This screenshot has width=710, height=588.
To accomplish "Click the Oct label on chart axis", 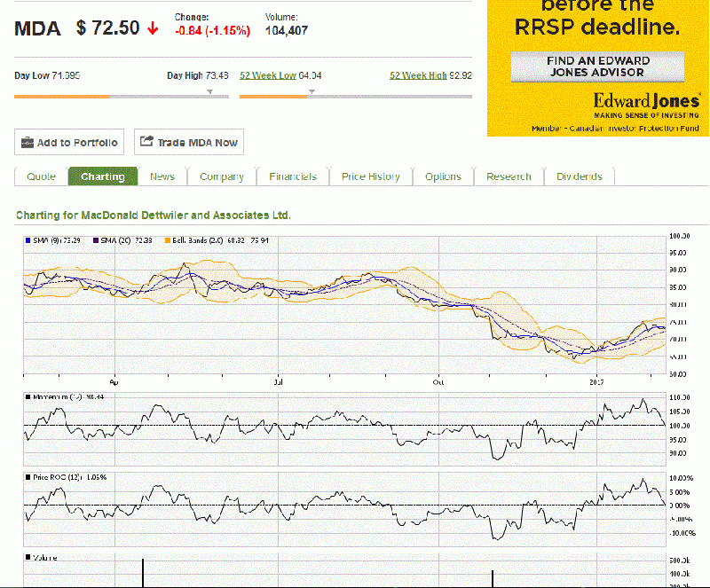I will pyautogui.click(x=438, y=382).
